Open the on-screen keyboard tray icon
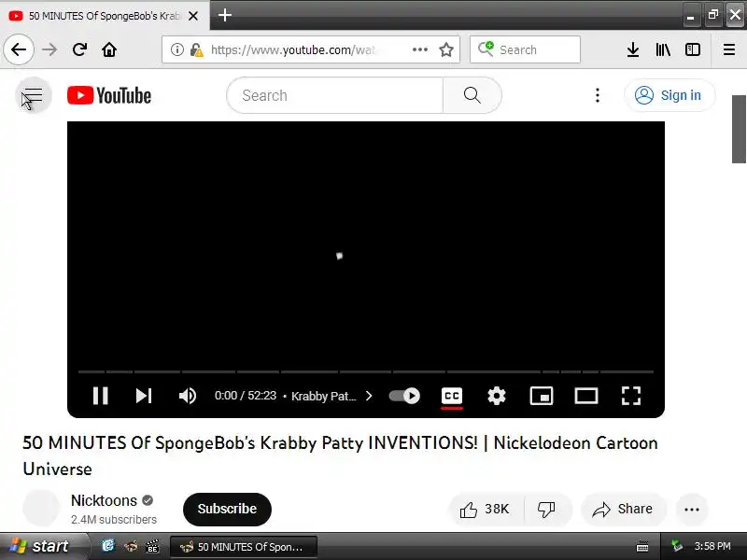 (642, 546)
